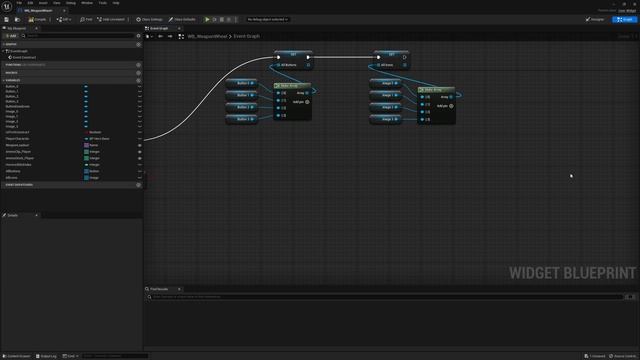The height and width of the screenshot is (360, 640).
Task: Open the Edit menu
Action: pyautogui.click(x=30, y=3)
